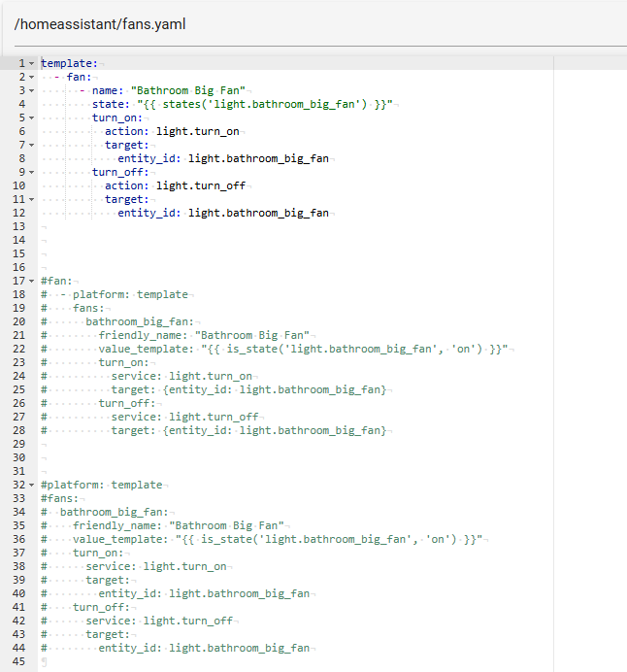The height and width of the screenshot is (672, 627).
Task: Click 'bathroom_big_fan:' on line 20
Action: (140, 321)
